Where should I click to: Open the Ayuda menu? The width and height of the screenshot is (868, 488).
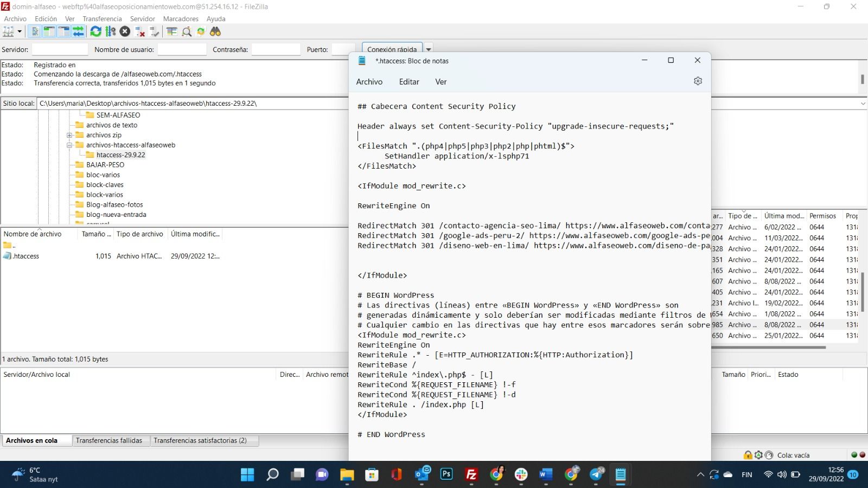coord(216,18)
